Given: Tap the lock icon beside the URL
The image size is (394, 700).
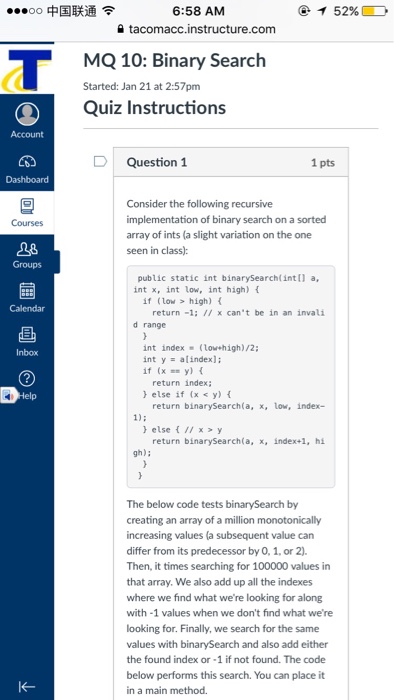Looking at the screenshot, I should click(x=120, y=29).
